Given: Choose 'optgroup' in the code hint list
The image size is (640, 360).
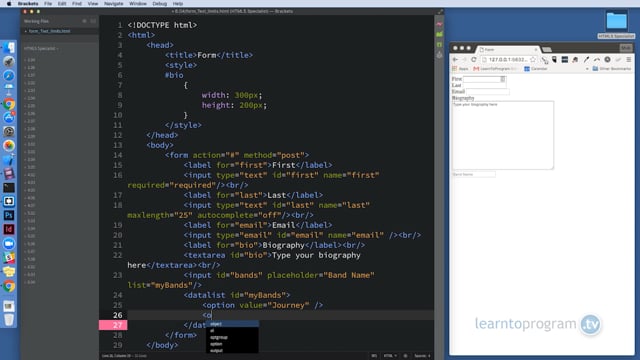Looking at the screenshot, I should (x=232, y=337).
